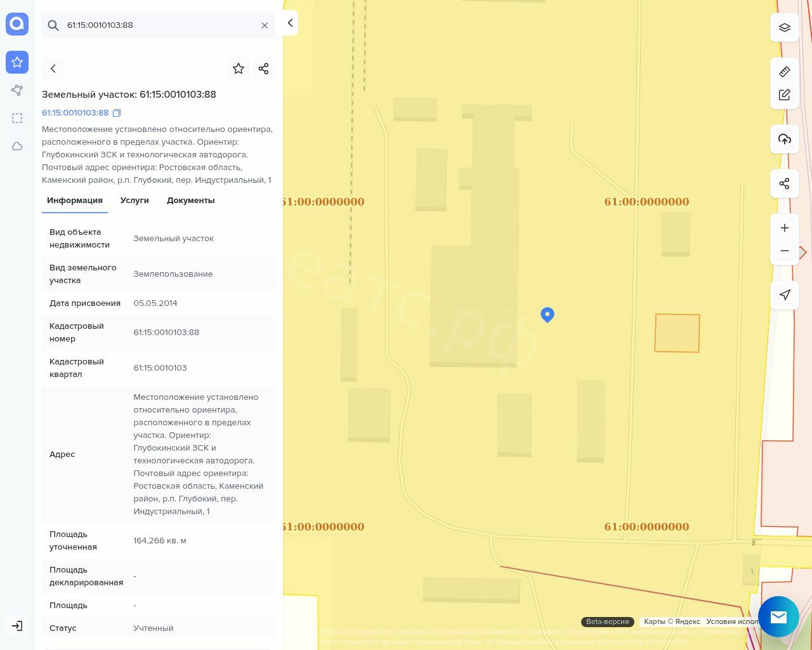Add parcel to favorites with the star

[239, 69]
